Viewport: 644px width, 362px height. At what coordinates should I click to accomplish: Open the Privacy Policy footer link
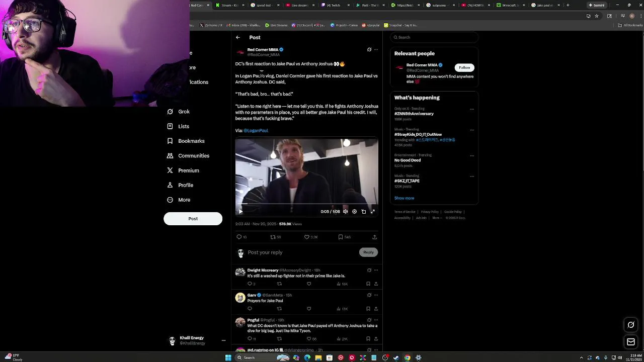[430, 212]
